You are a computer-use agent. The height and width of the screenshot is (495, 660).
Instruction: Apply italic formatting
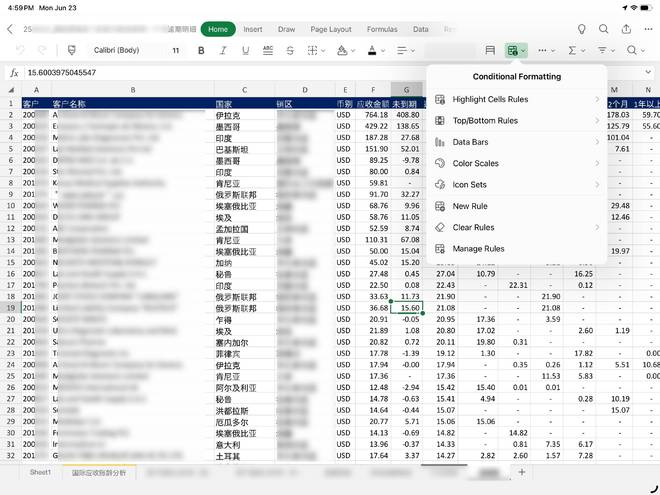pyautogui.click(x=223, y=50)
